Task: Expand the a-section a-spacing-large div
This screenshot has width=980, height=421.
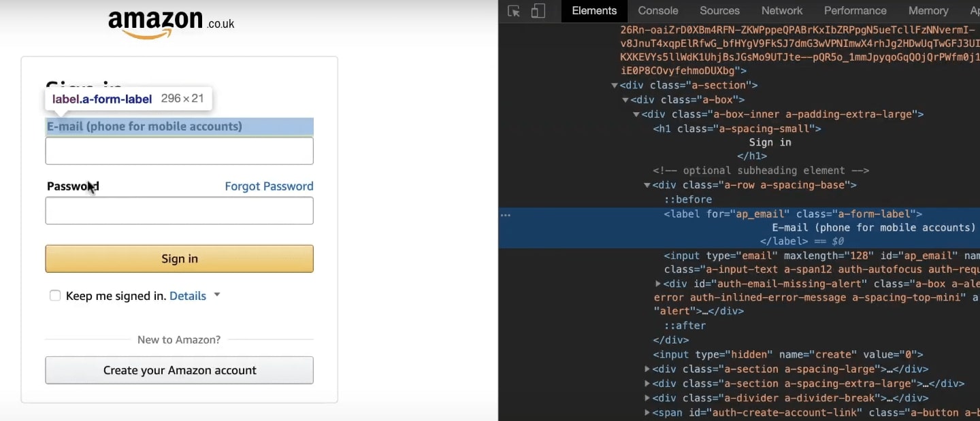Action: click(647, 369)
